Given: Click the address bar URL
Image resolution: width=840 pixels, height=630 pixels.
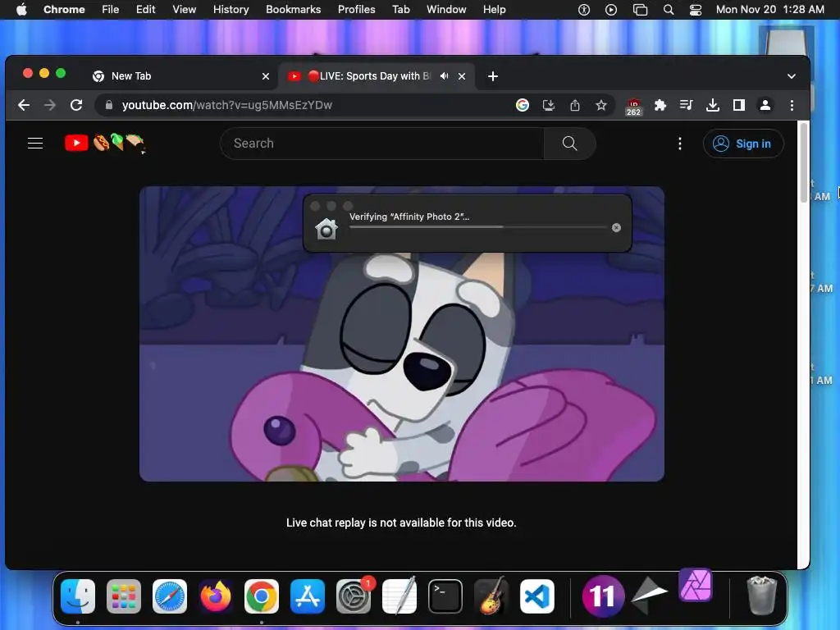Looking at the screenshot, I should point(227,105).
